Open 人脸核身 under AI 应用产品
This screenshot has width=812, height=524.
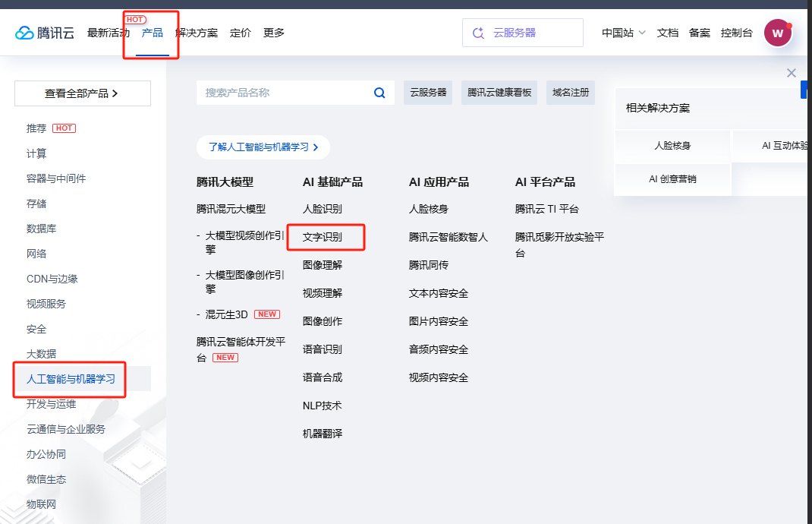428,209
